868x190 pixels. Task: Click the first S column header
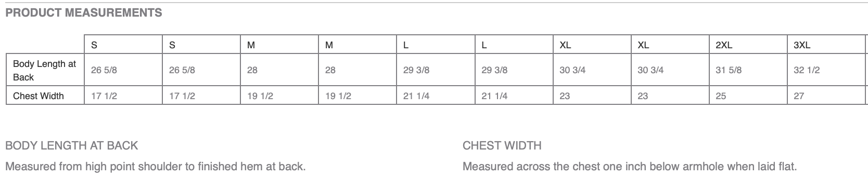pos(94,45)
